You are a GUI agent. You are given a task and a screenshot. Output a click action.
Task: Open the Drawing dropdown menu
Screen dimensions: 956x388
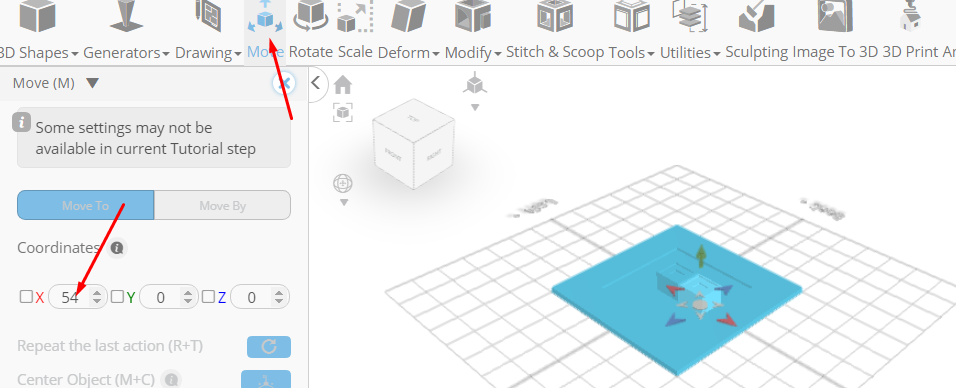[238, 54]
